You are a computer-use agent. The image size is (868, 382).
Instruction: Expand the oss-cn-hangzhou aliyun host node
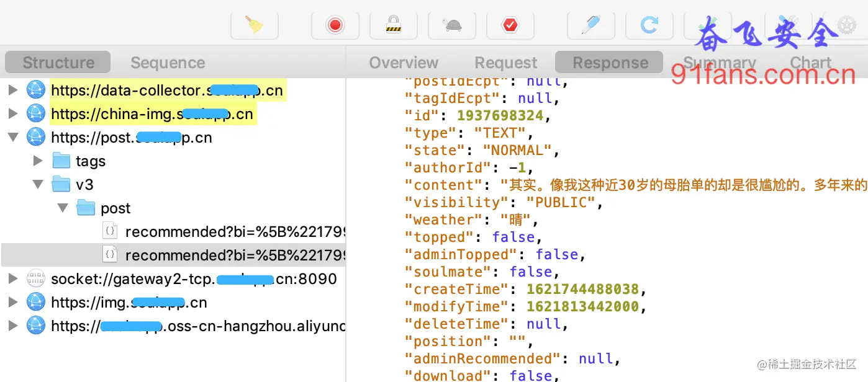click(x=13, y=326)
